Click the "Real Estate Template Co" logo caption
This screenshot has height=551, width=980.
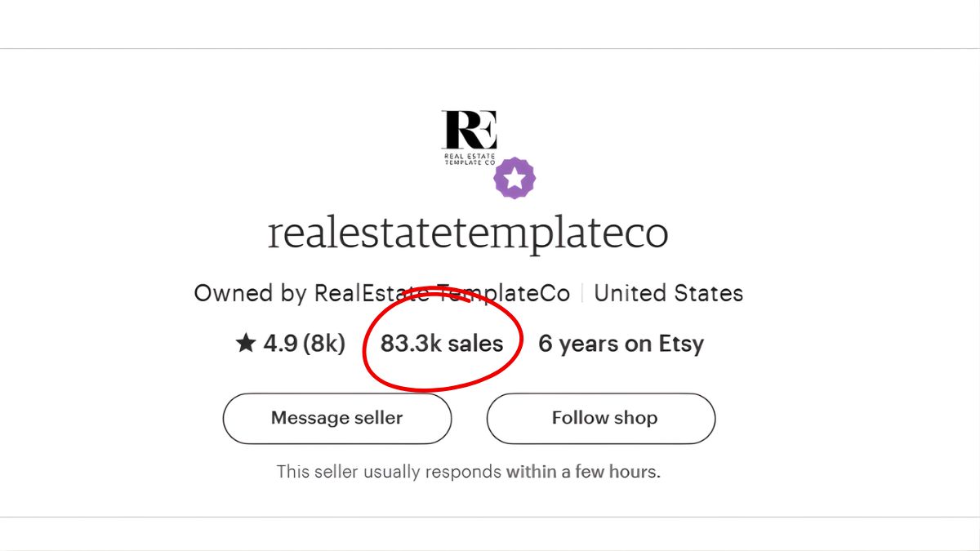[470, 158]
